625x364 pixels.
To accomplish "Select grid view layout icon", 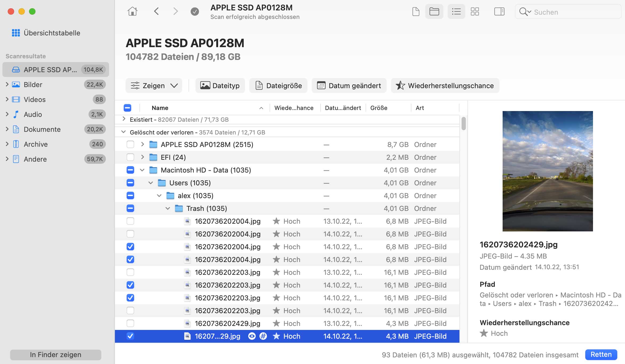I will (x=475, y=11).
